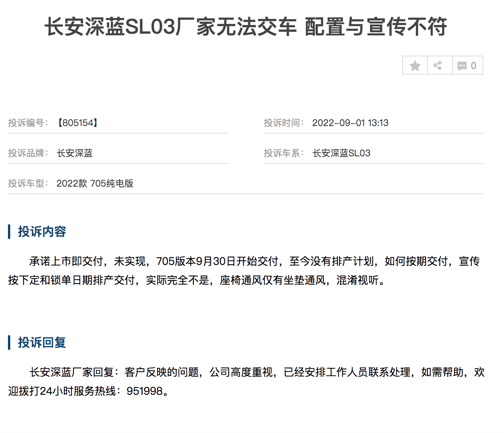The height and width of the screenshot is (433, 504).
Task: Select complaint number 【805154】
Action: (x=78, y=123)
